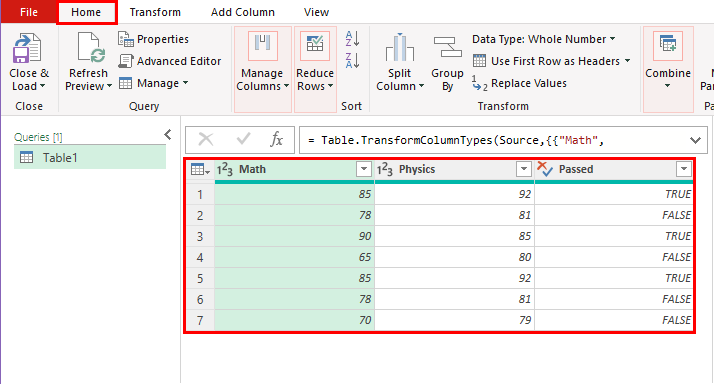714x384 pixels.
Task: Open query Properties
Action: pos(153,39)
